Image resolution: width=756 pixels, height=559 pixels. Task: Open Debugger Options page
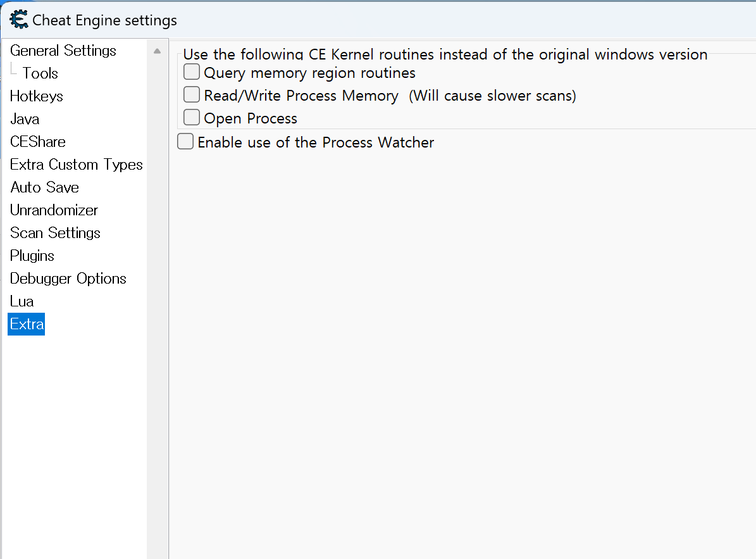68,279
